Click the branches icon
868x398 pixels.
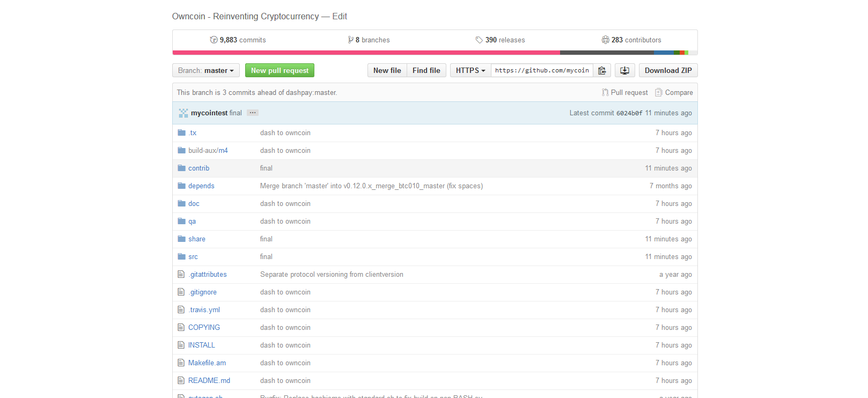click(350, 40)
